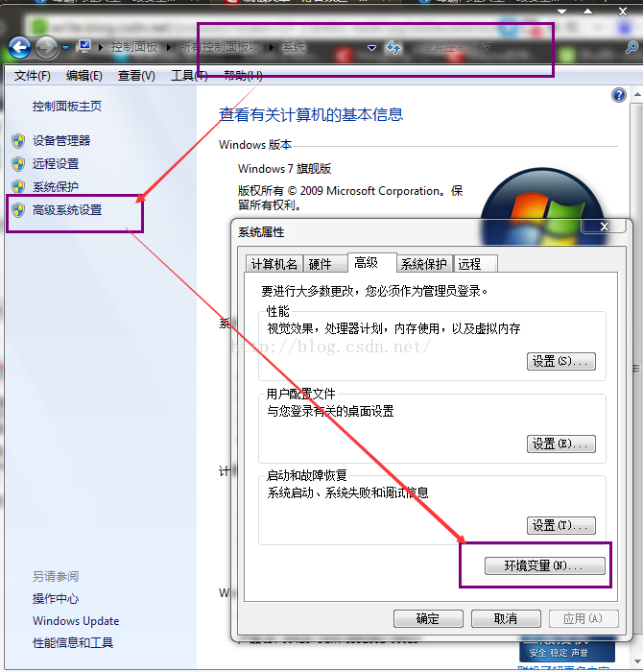
Task: Click the main window scrollbar up arrow
Action: (x=637, y=95)
